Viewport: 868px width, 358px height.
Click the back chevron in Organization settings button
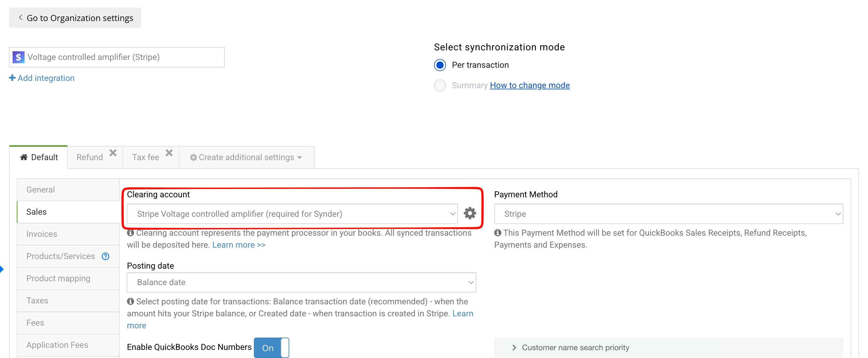pos(21,17)
